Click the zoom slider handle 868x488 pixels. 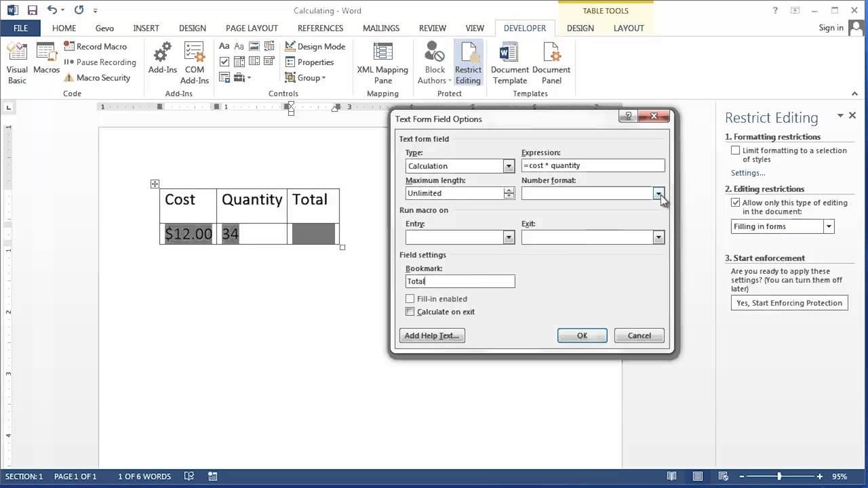[779, 476]
